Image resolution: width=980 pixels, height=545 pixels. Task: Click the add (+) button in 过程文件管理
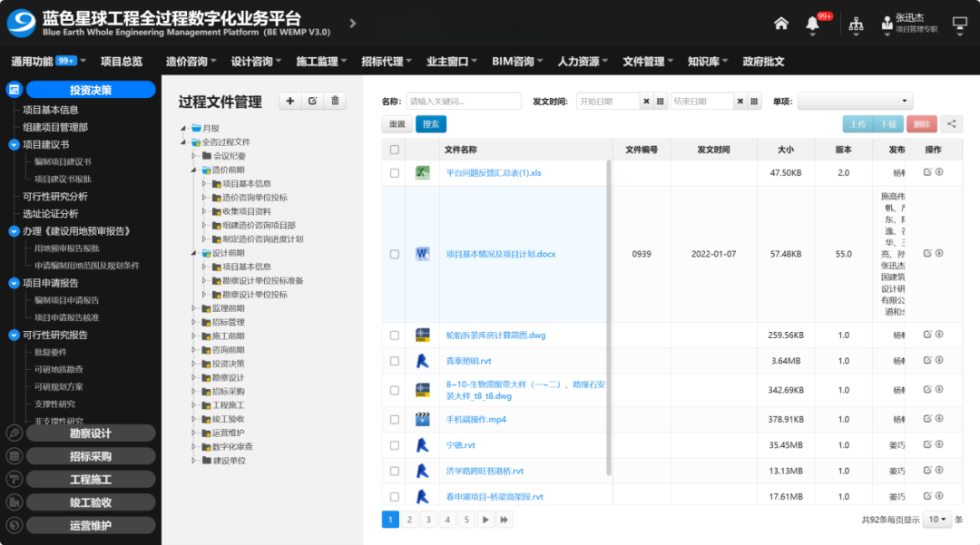[x=290, y=102]
